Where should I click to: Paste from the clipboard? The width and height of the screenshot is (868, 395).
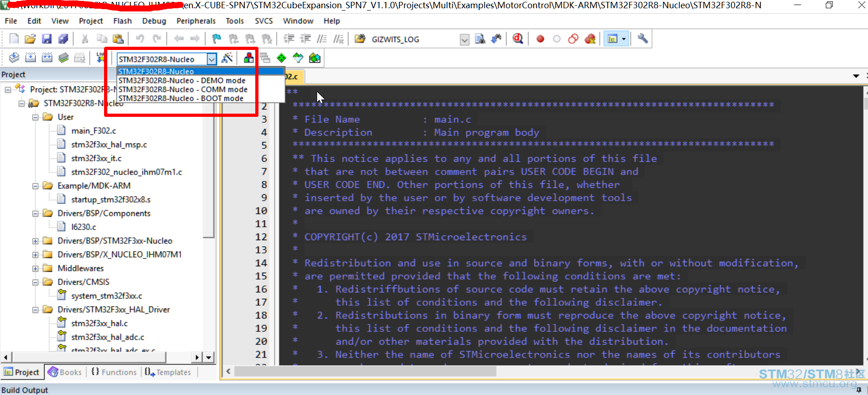(x=118, y=39)
